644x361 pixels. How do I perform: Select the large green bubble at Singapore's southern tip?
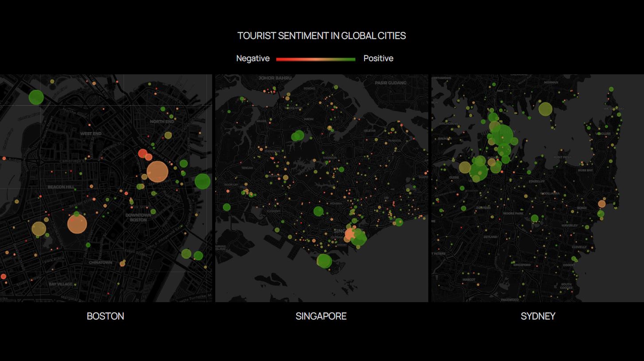324,261
